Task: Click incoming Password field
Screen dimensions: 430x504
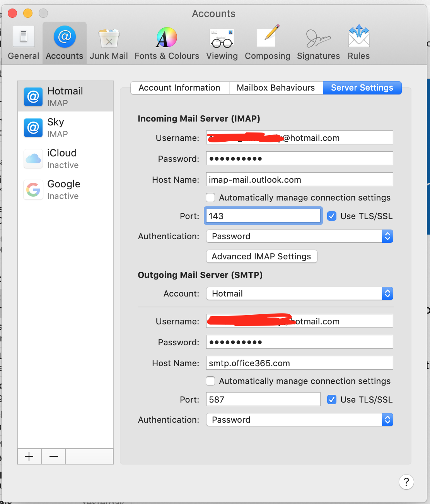Action: (300, 159)
